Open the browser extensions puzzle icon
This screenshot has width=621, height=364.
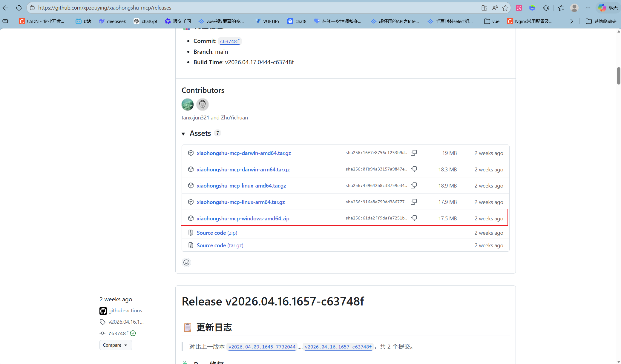(x=546, y=8)
